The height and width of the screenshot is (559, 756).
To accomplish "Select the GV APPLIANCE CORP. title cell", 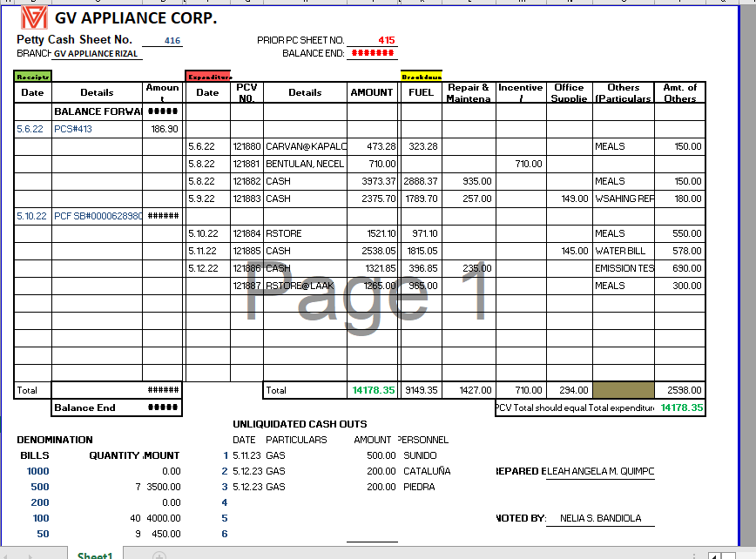I will tap(136, 17).
